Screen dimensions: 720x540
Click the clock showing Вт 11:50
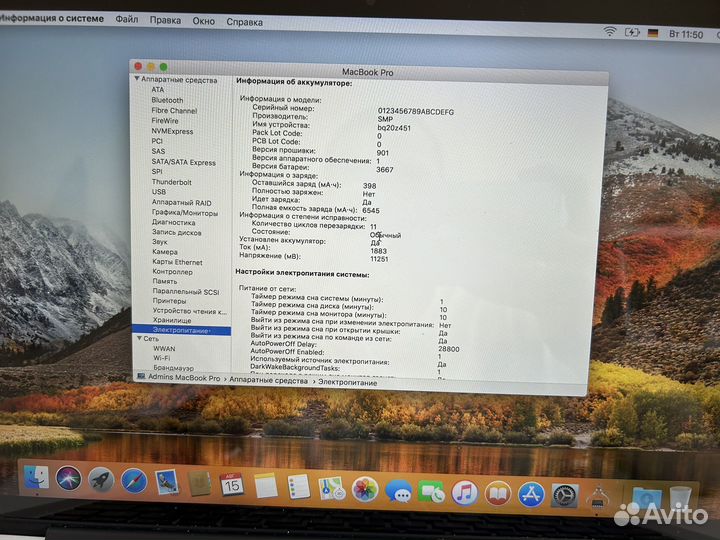686,34
